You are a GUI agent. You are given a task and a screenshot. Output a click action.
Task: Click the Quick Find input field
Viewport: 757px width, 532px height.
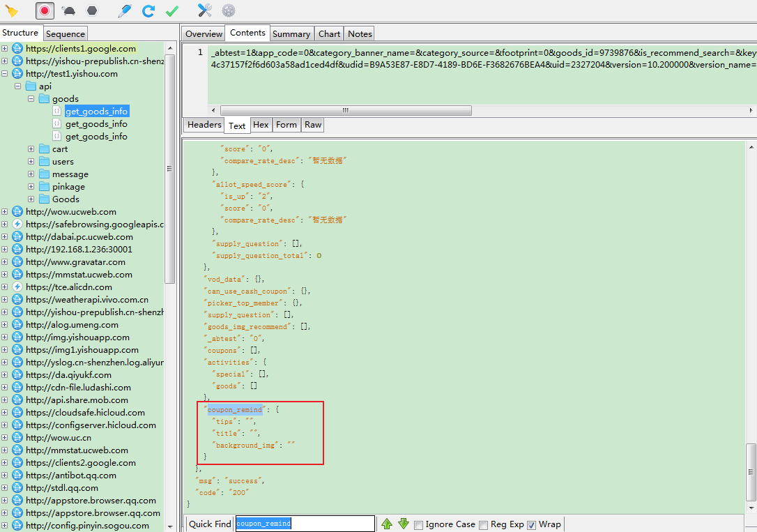point(305,524)
